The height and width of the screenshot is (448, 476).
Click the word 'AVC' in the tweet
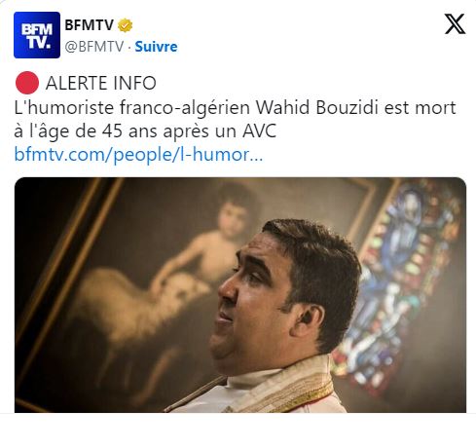point(259,131)
